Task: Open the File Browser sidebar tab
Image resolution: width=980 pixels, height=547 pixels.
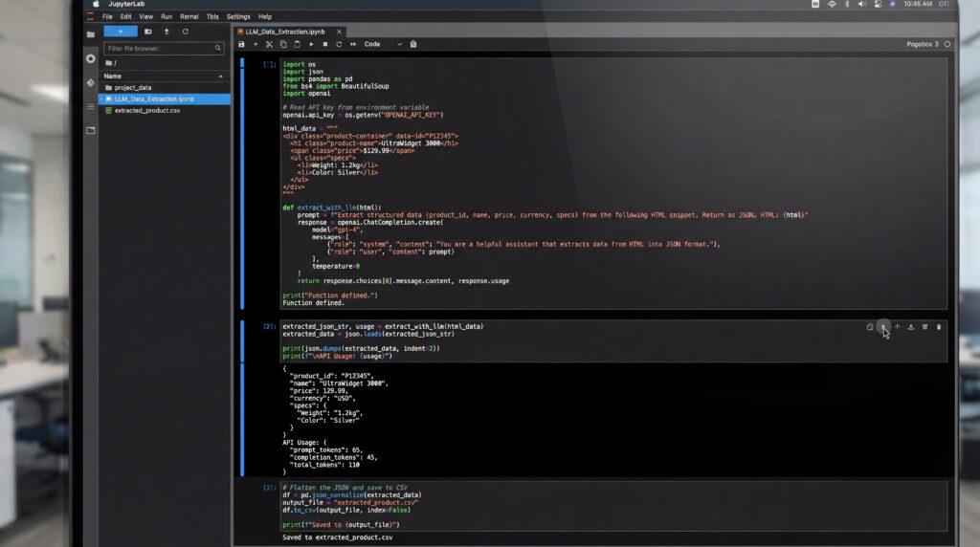Action: (x=91, y=34)
